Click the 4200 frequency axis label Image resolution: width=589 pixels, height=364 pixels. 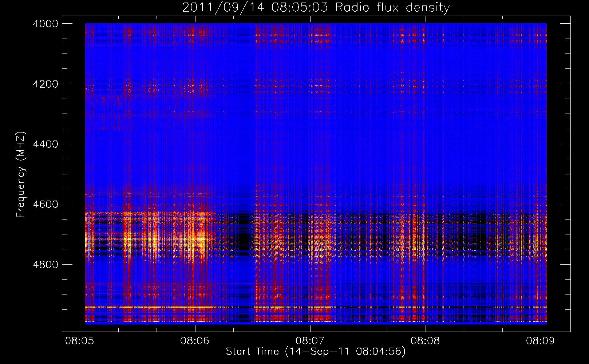tap(46, 84)
